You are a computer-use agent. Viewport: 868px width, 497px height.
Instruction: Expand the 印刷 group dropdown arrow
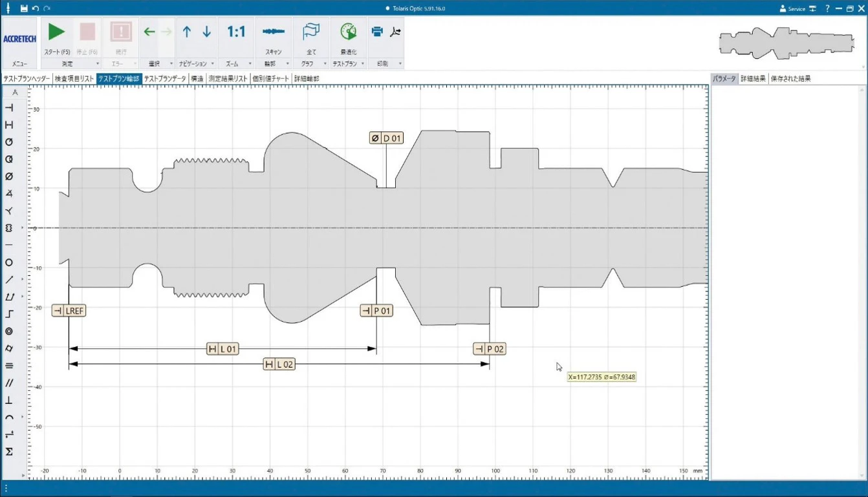tap(400, 64)
